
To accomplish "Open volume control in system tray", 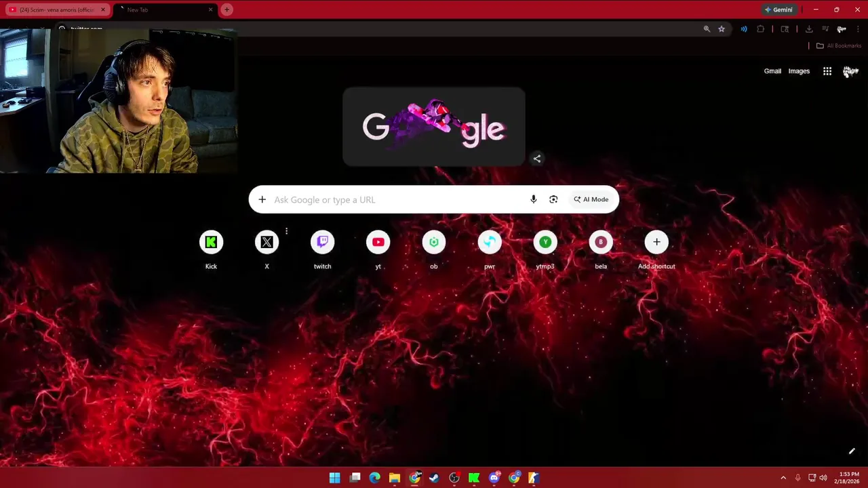I will click(x=823, y=478).
